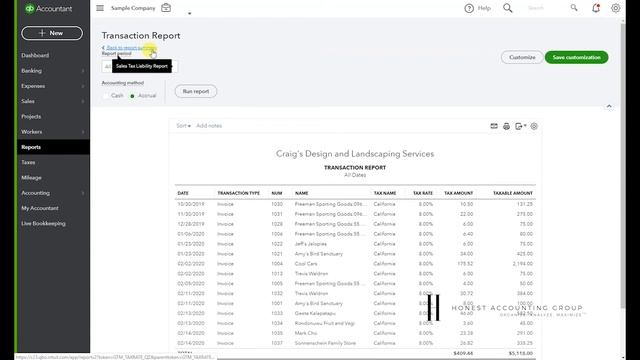Image resolution: width=640 pixels, height=360 pixels.
Task: Open the export report dropdown icon
Action: click(520, 126)
